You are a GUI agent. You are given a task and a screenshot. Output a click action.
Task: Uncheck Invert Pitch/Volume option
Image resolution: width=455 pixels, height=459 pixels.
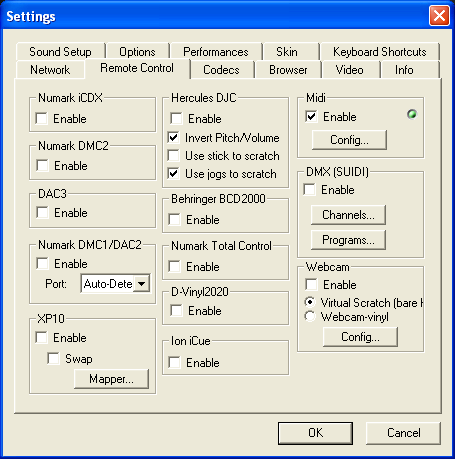[174, 137]
